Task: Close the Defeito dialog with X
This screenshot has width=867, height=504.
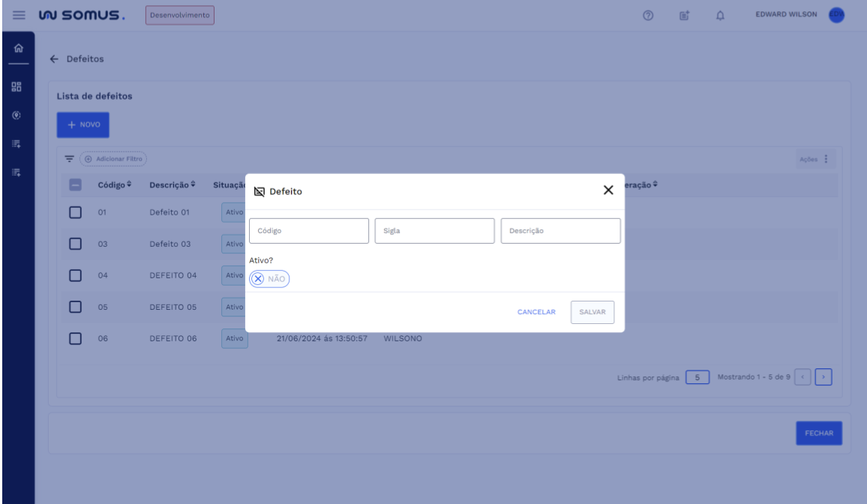Action: 609,190
